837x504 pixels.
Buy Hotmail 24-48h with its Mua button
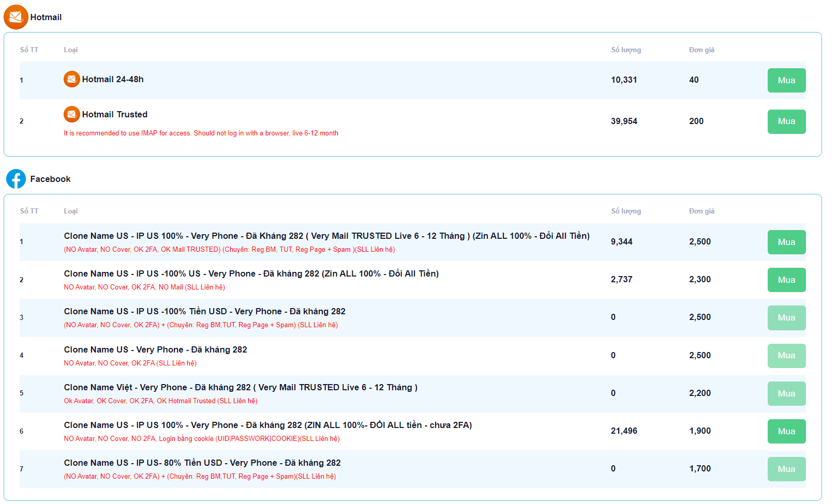tap(786, 80)
